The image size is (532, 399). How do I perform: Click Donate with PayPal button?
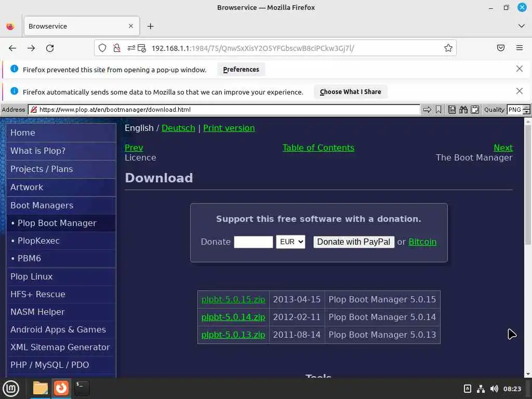[353, 242]
